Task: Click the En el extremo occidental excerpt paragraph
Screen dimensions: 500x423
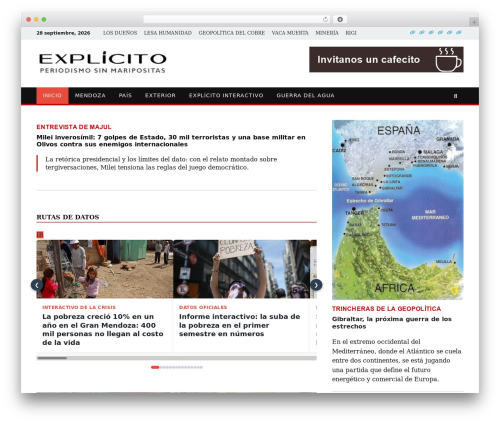Action: point(397,360)
